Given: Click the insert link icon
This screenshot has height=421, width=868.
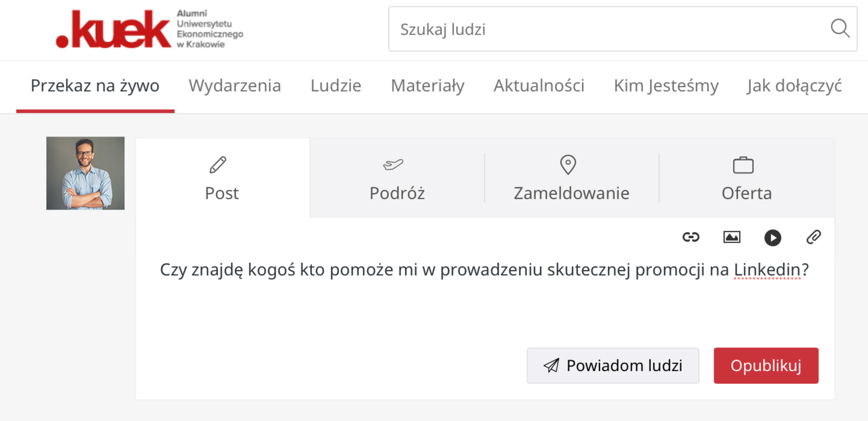Looking at the screenshot, I should tap(691, 237).
